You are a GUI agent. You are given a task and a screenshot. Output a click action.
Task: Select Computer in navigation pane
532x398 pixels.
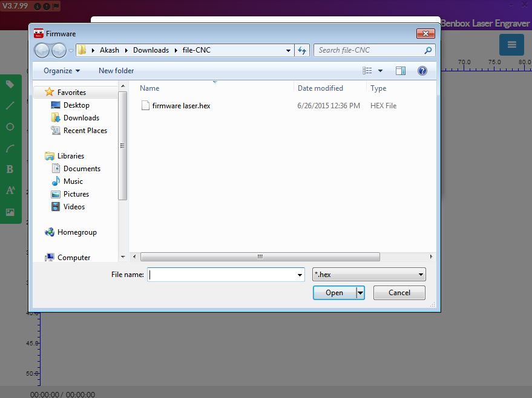(74, 258)
